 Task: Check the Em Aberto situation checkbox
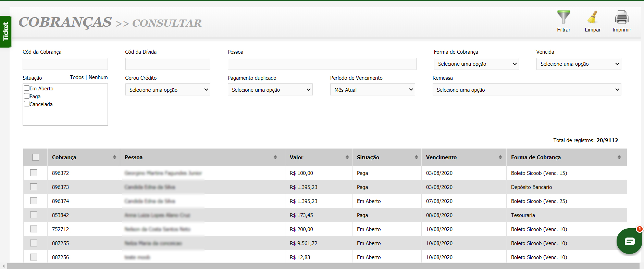pos(27,88)
